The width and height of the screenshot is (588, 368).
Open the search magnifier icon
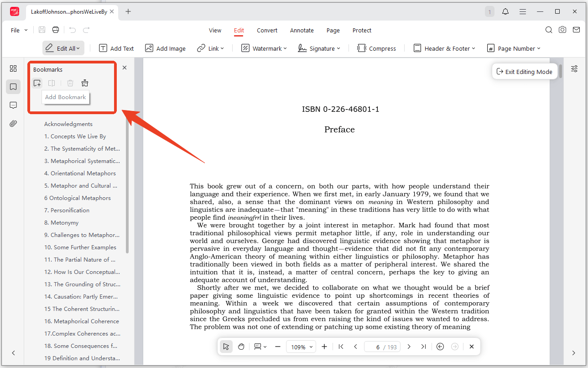pyautogui.click(x=549, y=30)
